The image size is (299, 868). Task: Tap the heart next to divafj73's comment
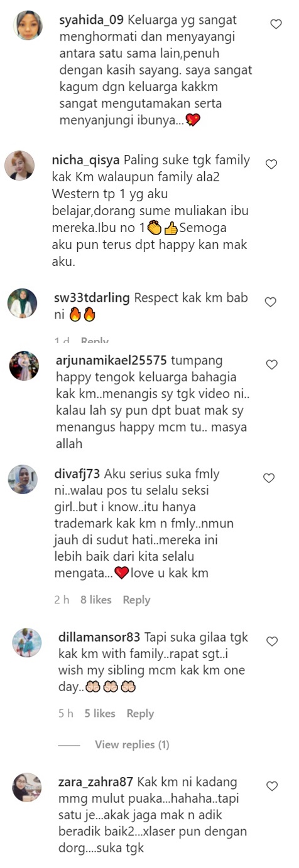269,478
